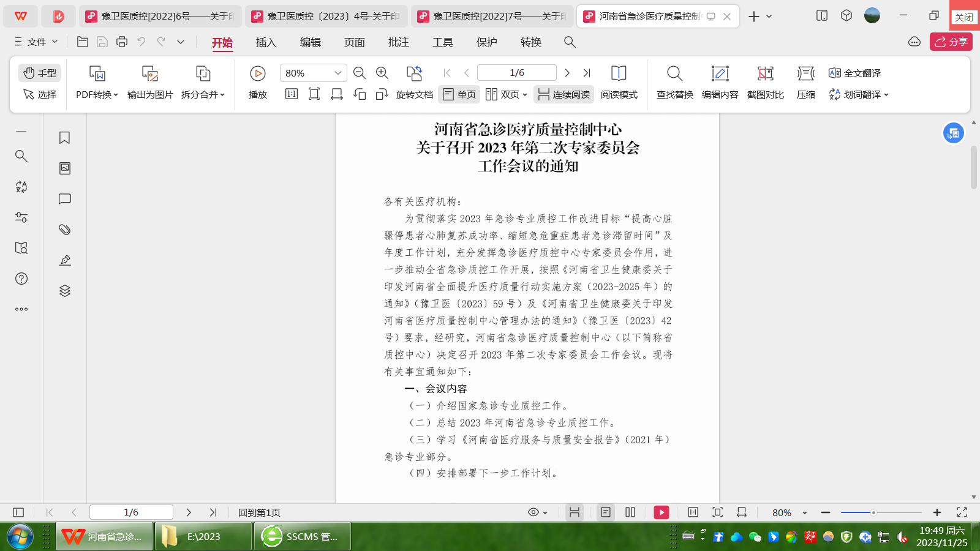Switch to the 批注 tab

click(x=399, y=42)
